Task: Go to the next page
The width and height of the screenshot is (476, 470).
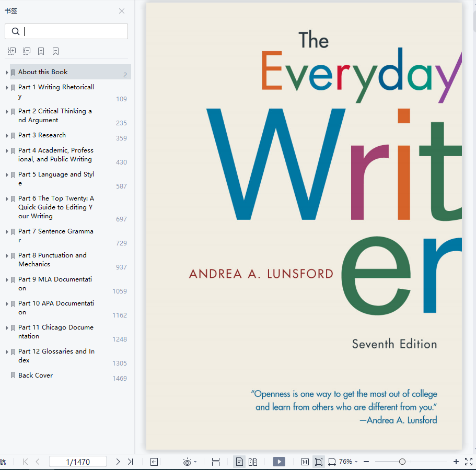Action: (x=118, y=462)
